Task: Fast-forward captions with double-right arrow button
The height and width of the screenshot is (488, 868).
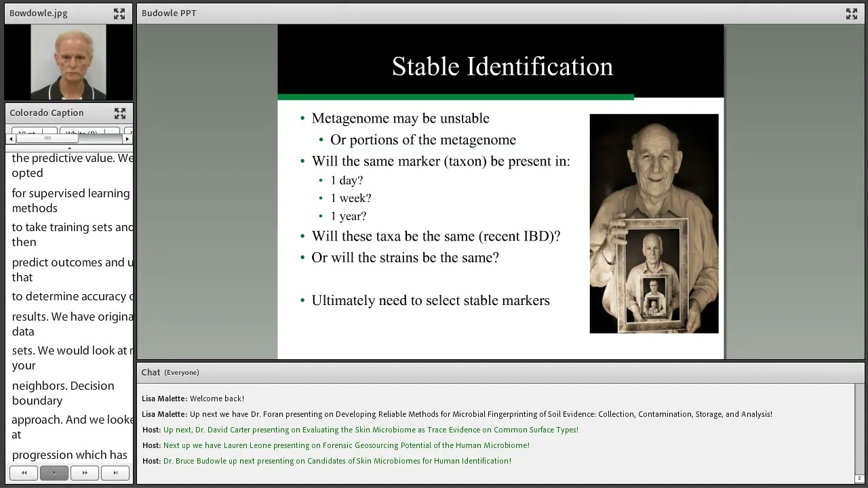Action: [85, 473]
